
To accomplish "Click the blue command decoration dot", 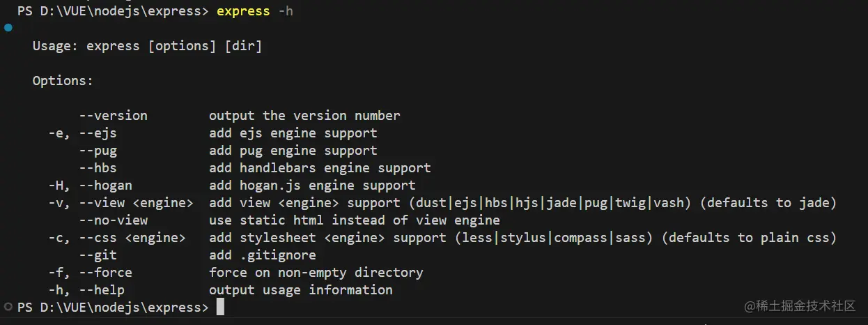I will pos(8,28).
